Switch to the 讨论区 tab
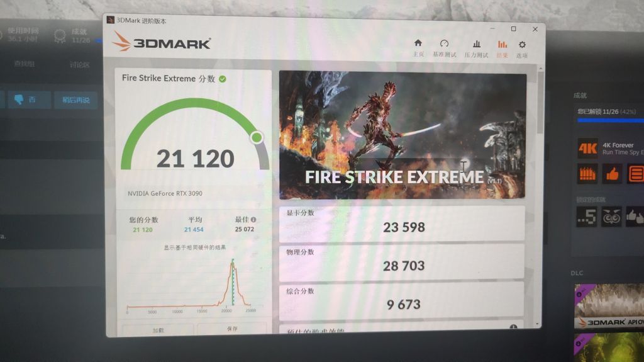Image resolution: width=644 pixels, height=362 pixels. pos(80,65)
